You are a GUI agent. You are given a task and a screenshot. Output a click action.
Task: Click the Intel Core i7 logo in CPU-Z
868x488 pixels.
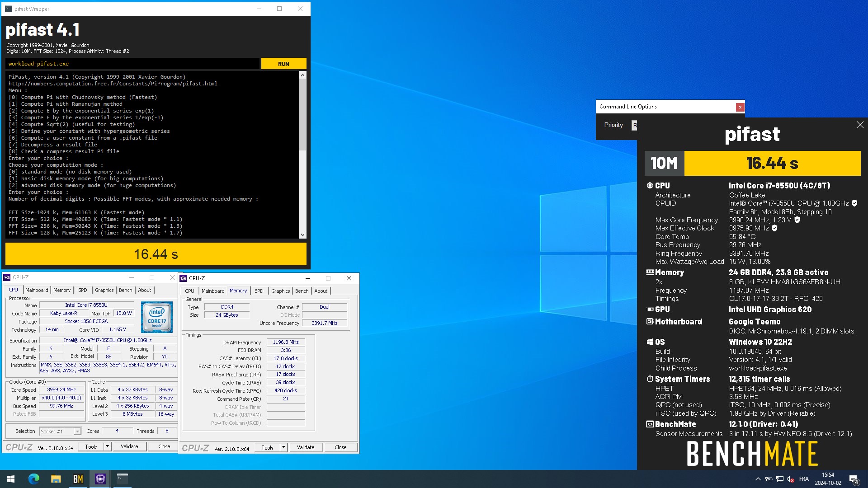[x=156, y=317]
